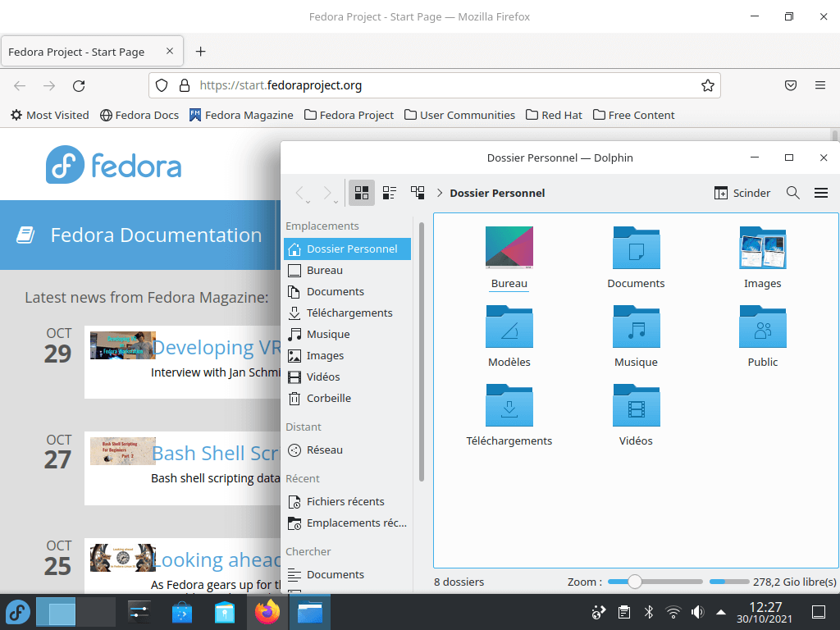Open the Fedora Docs bookmark

pyautogui.click(x=139, y=115)
